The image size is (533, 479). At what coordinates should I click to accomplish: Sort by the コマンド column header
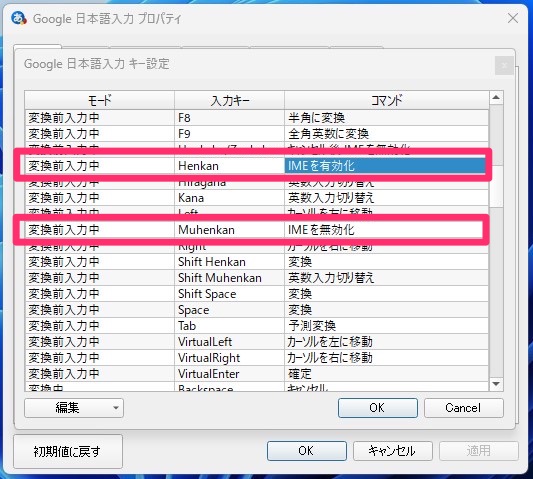click(x=386, y=100)
